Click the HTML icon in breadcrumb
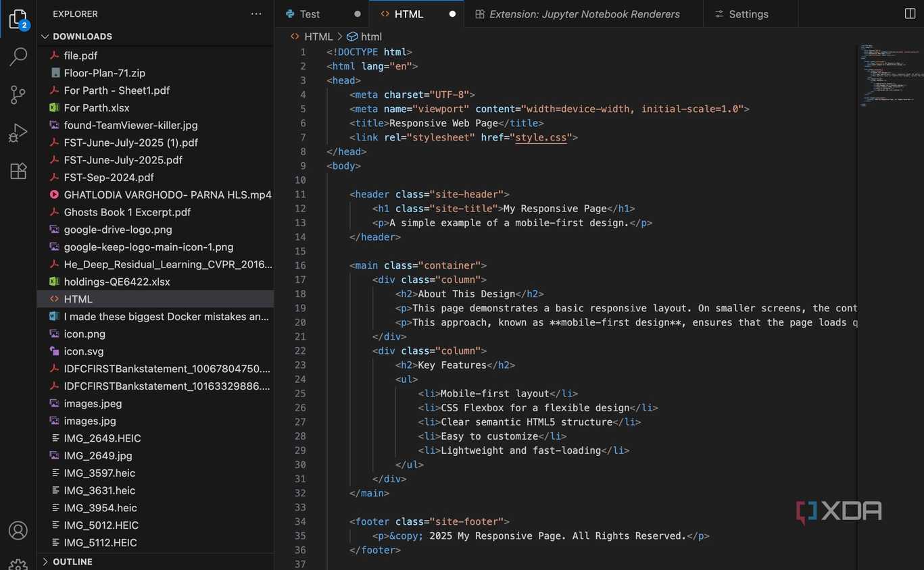This screenshot has height=570, width=924. [295, 36]
